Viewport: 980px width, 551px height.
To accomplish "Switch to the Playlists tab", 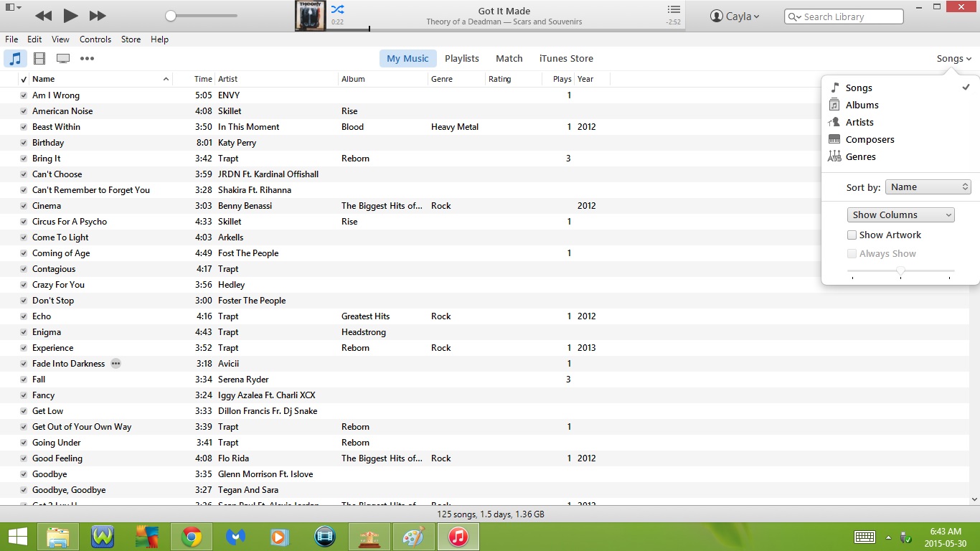I will point(462,59).
